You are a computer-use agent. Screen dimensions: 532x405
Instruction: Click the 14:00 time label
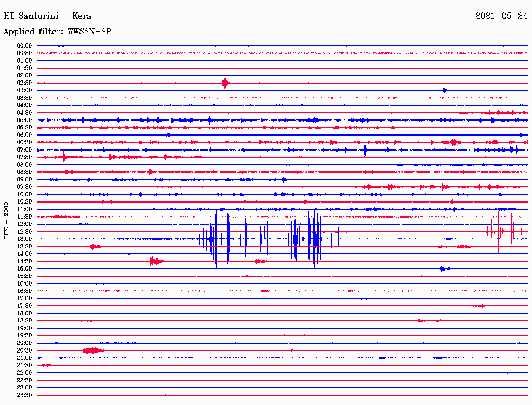(24, 254)
